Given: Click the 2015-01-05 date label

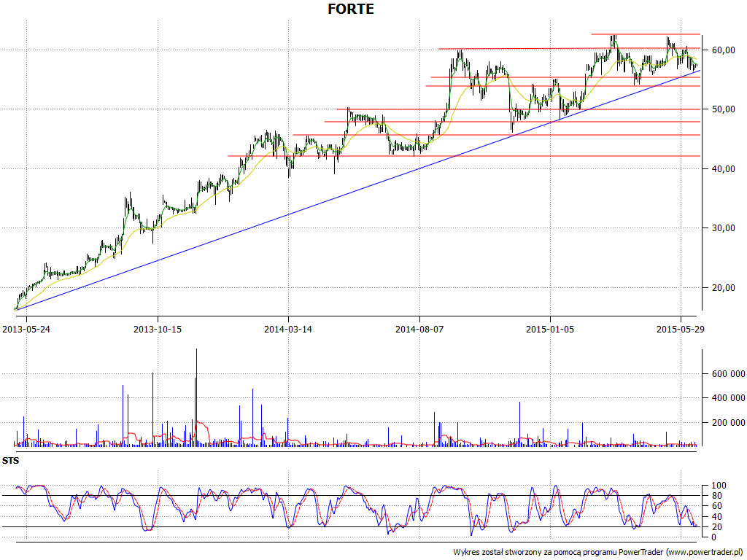Looking at the screenshot, I should coord(550,329).
